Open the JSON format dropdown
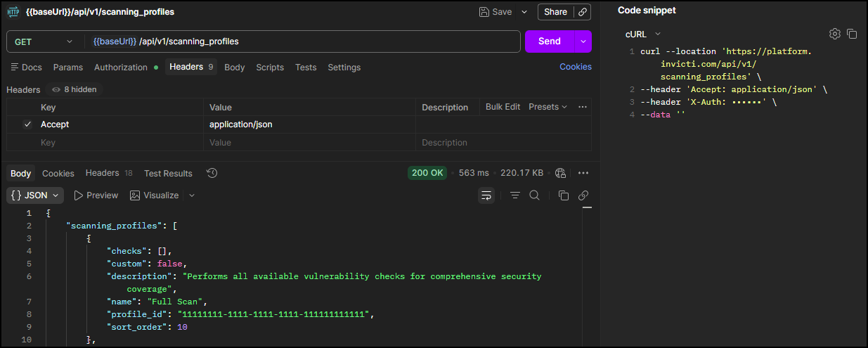Image resolution: width=868 pixels, height=348 pixels. (x=36, y=195)
